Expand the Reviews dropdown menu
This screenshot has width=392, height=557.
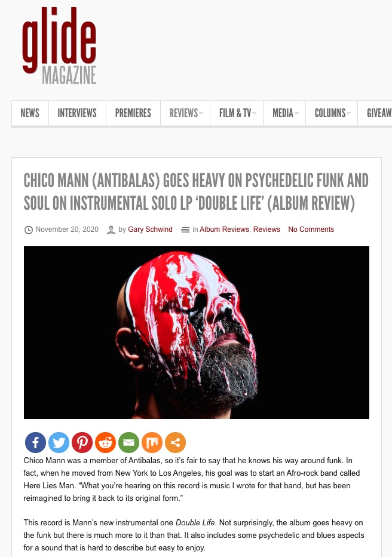tap(185, 113)
